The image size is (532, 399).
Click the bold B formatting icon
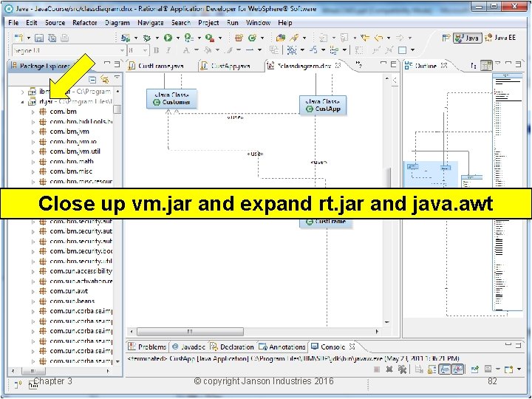click(156, 50)
